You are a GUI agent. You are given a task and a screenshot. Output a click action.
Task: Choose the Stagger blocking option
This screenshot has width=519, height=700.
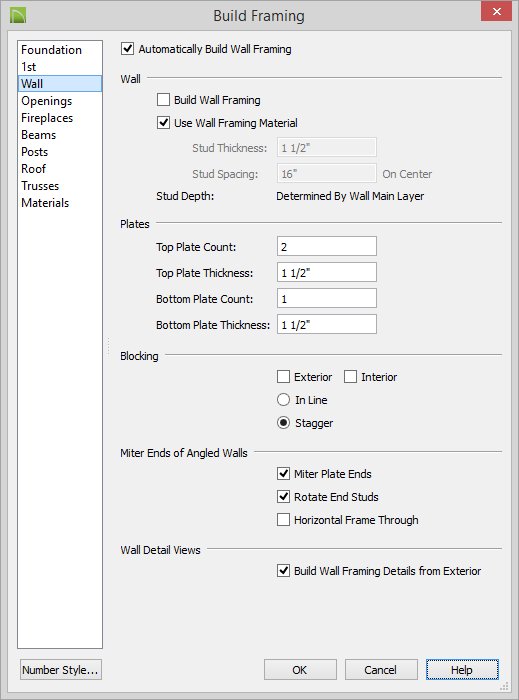283,423
